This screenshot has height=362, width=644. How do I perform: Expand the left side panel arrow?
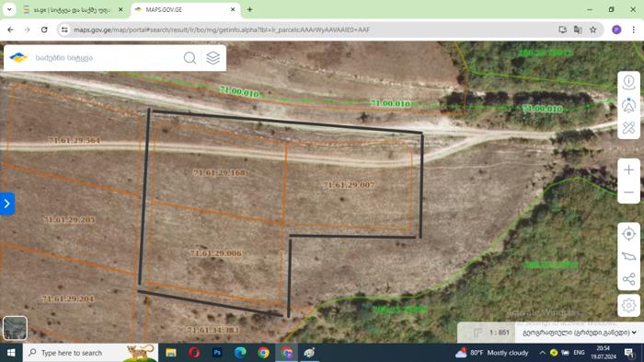point(7,204)
